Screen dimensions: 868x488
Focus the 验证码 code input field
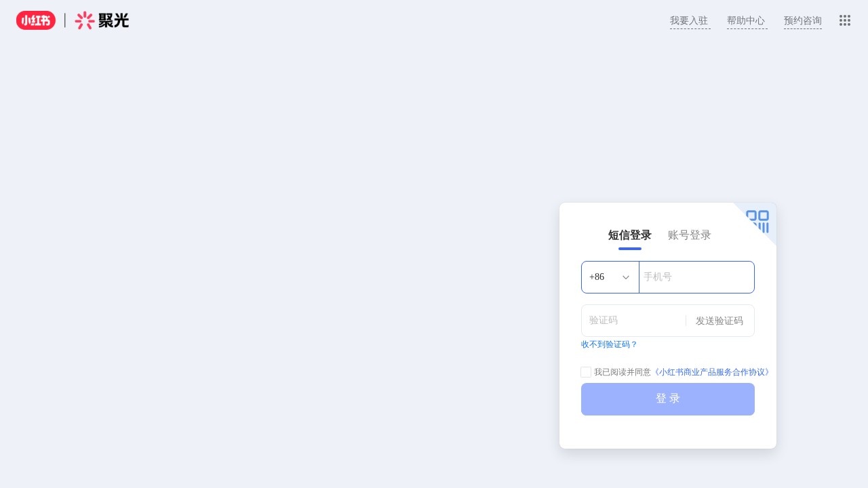pos(633,321)
